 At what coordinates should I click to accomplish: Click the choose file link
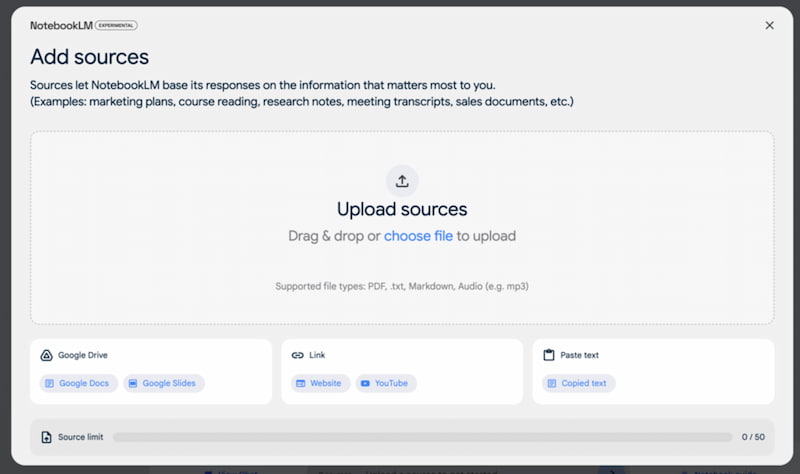click(418, 236)
